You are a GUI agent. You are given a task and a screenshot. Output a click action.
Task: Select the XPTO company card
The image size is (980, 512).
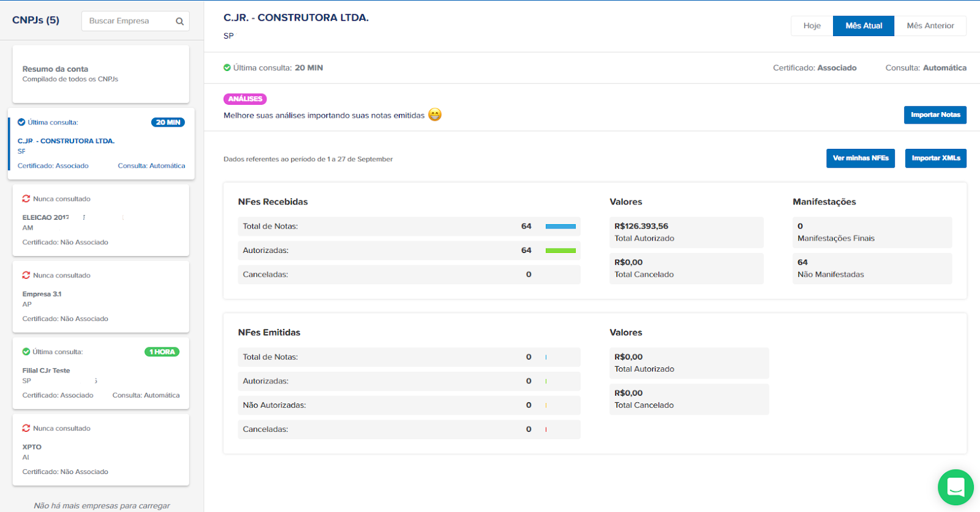coord(101,450)
